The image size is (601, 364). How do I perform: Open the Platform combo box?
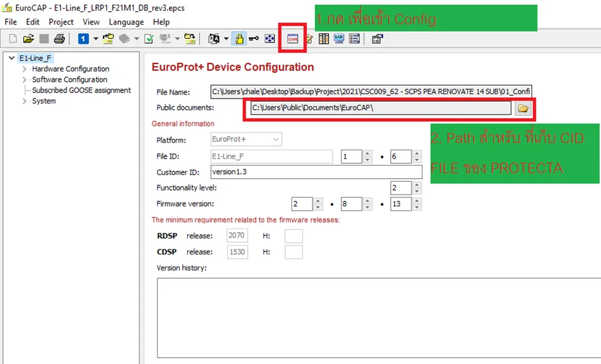(x=246, y=139)
